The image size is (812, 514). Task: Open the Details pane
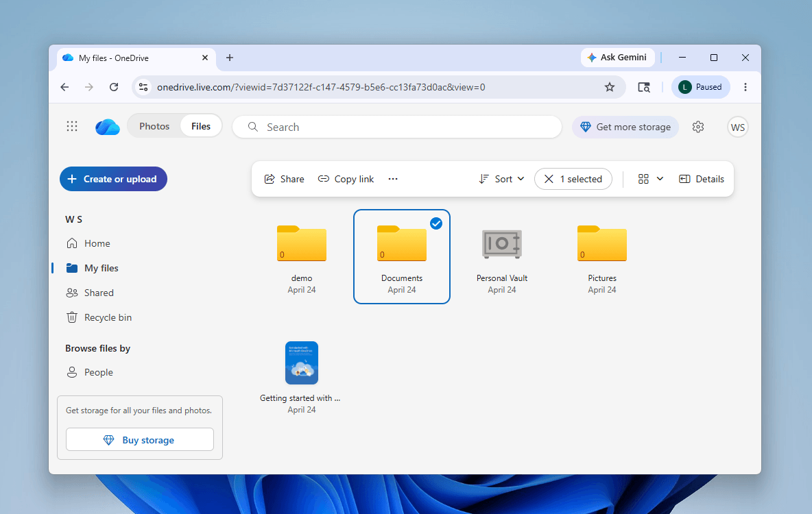click(x=701, y=179)
